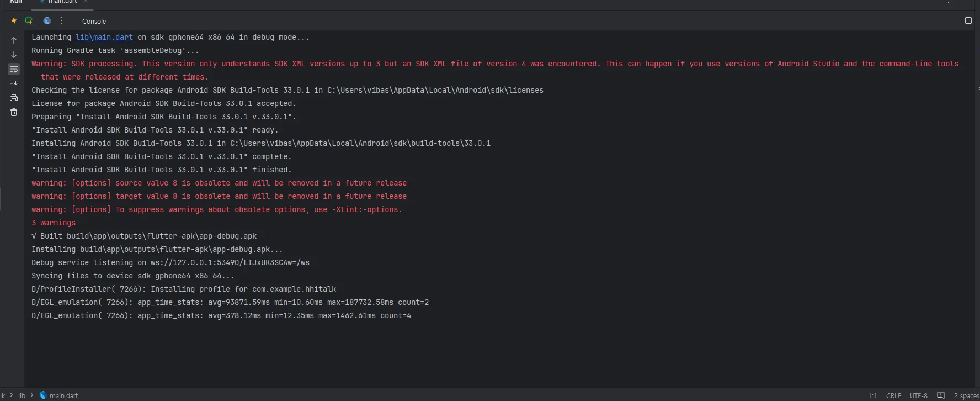This screenshot has height=401, width=980.
Task: Click the Flutter Hot Reload lightning icon
Action: point(14,21)
